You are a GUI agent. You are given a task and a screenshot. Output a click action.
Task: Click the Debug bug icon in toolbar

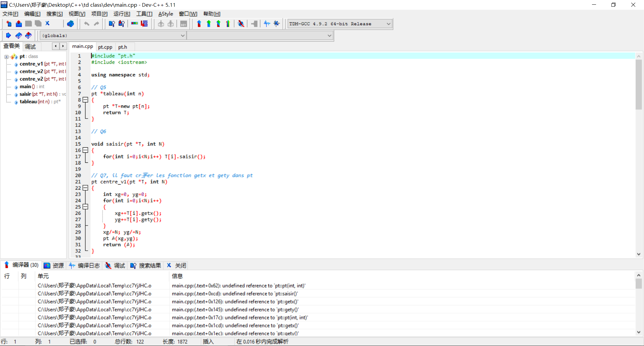[x=241, y=24]
